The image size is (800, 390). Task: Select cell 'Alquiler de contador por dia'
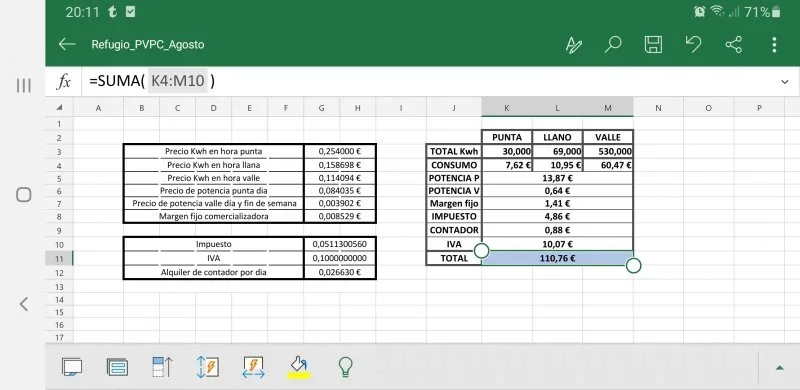tap(214, 272)
